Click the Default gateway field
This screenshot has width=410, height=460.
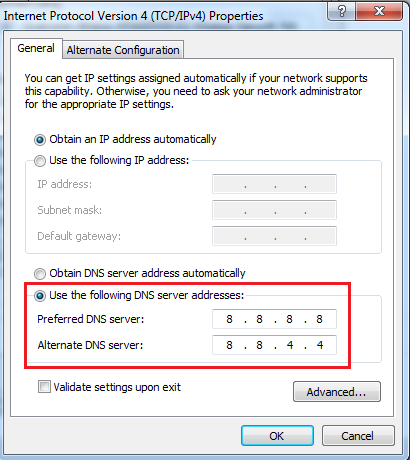click(x=274, y=236)
